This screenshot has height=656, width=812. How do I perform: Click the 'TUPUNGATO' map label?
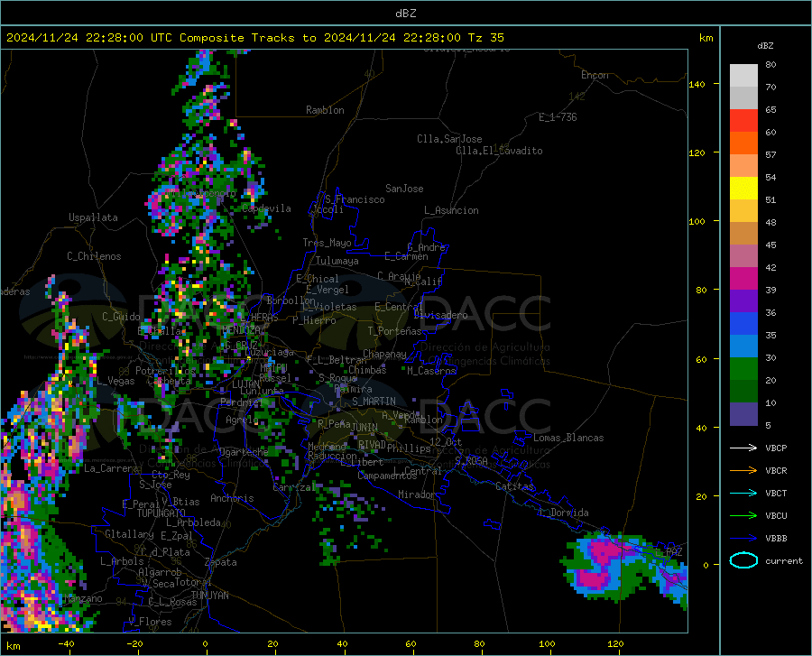pos(161,513)
